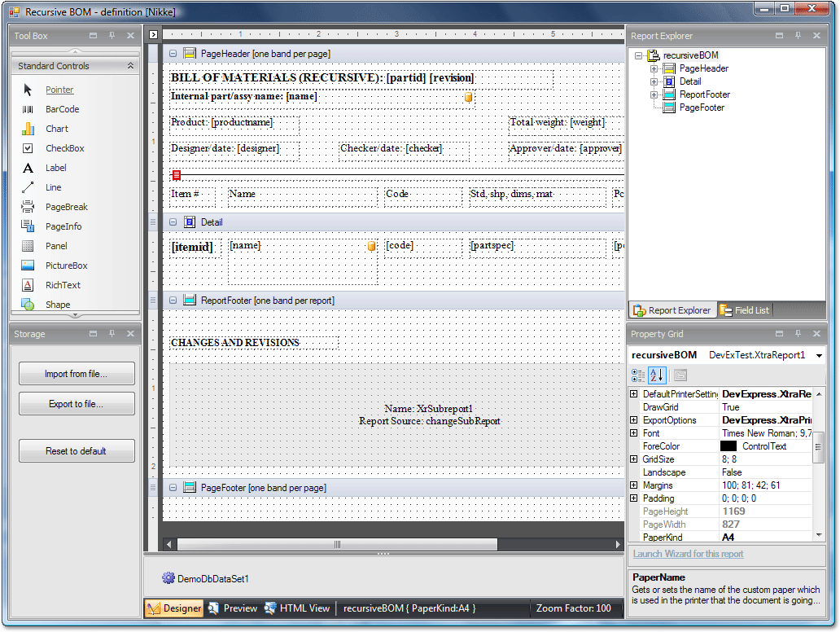840x632 pixels.
Task: Open the Report Explorer tab
Action: (672, 309)
